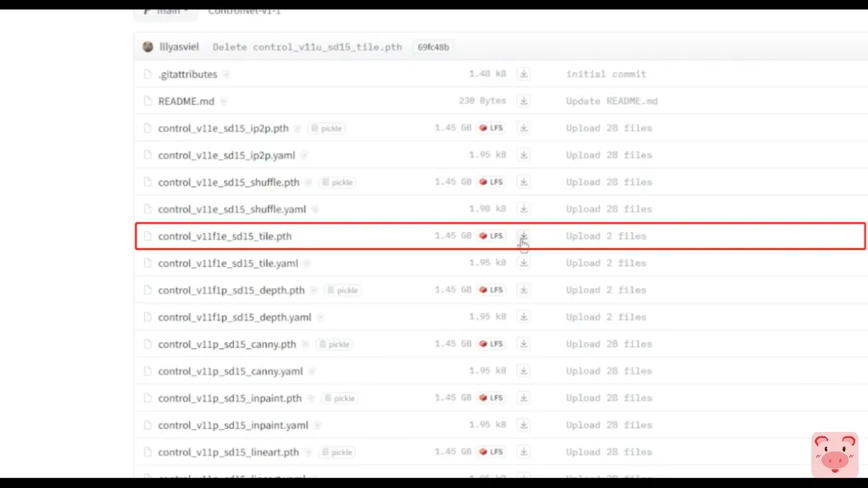The height and width of the screenshot is (488, 868).
Task: Open control_v11e_sd15_shuffle.yaml file page
Action: point(232,209)
